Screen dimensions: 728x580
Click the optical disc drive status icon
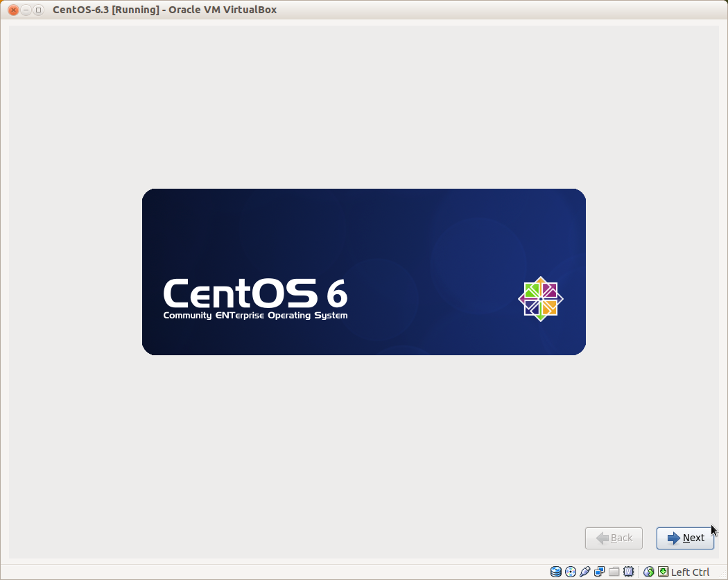click(571, 572)
